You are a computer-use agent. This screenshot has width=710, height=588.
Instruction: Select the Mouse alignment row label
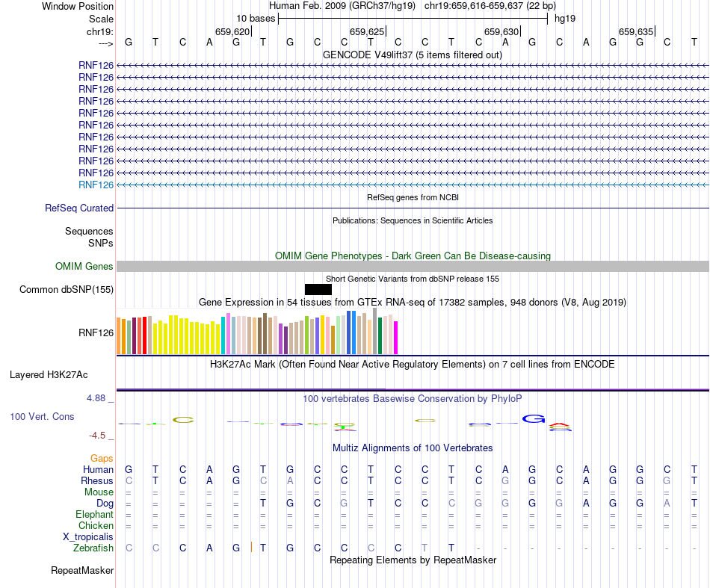coord(99,492)
